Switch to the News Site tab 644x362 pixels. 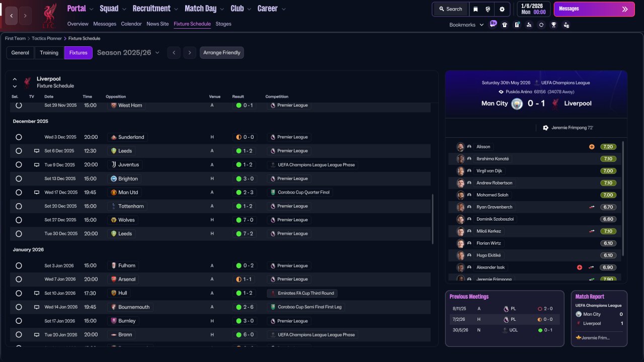[157, 24]
